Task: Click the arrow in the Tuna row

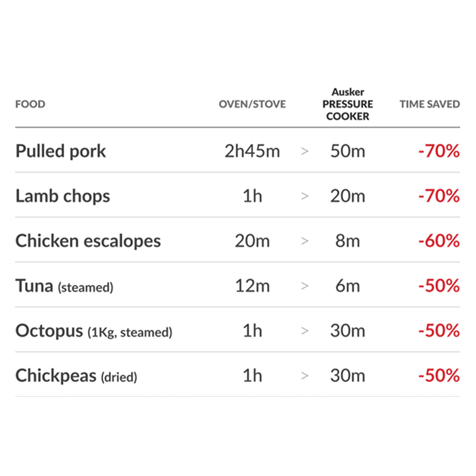Action: tap(305, 286)
